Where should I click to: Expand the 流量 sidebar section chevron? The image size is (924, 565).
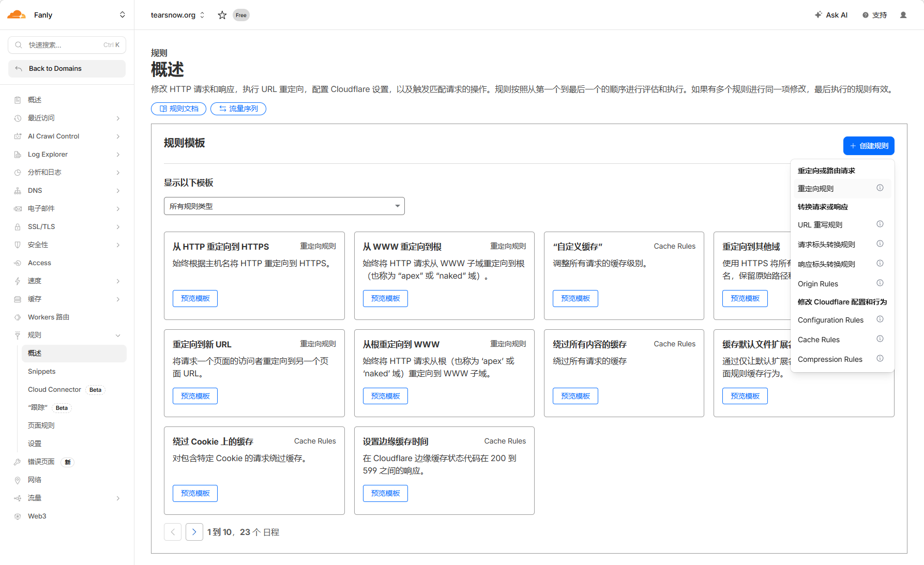pos(118,498)
